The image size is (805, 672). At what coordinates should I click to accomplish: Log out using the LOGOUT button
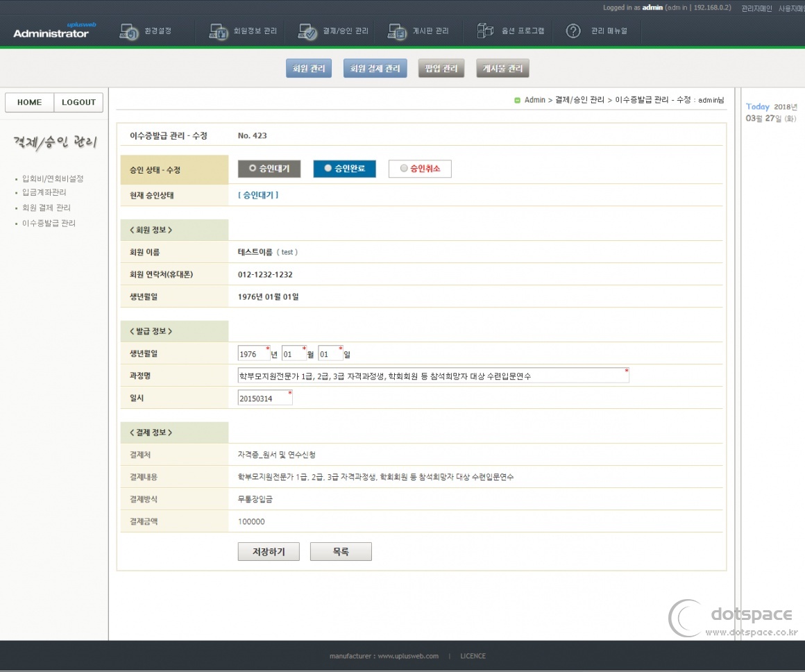78,103
